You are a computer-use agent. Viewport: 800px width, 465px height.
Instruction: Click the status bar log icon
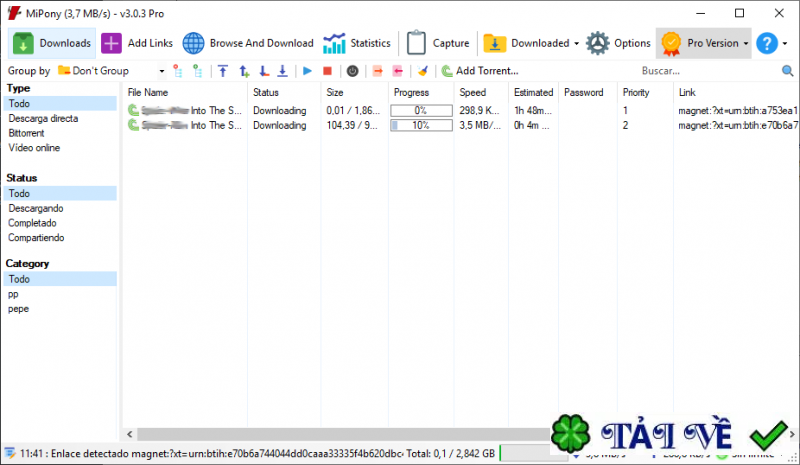pyautogui.click(x=10, y=453)
